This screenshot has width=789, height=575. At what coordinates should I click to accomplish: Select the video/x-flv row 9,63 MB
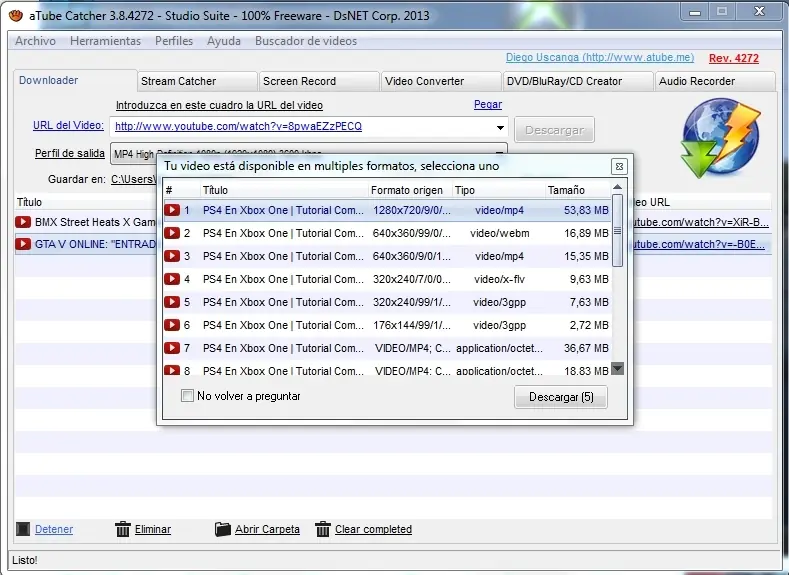pyautogui.click(x=387, y=279)
